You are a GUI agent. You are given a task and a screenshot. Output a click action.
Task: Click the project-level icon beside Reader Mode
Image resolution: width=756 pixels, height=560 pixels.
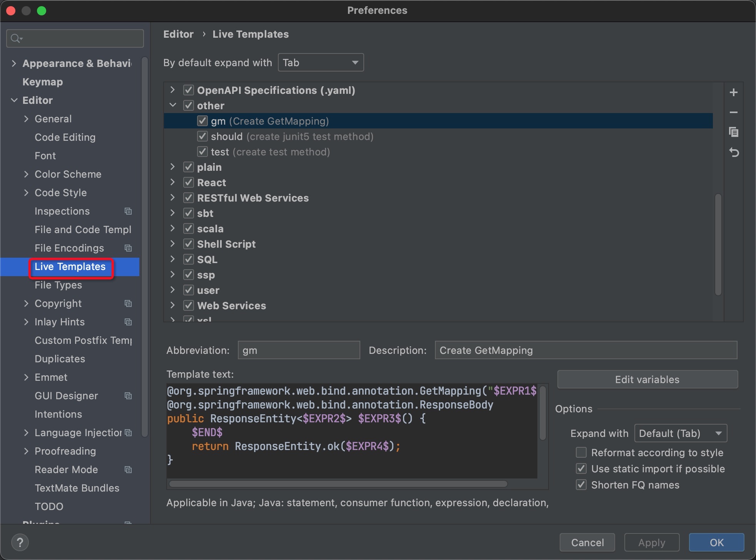[128, 470]
